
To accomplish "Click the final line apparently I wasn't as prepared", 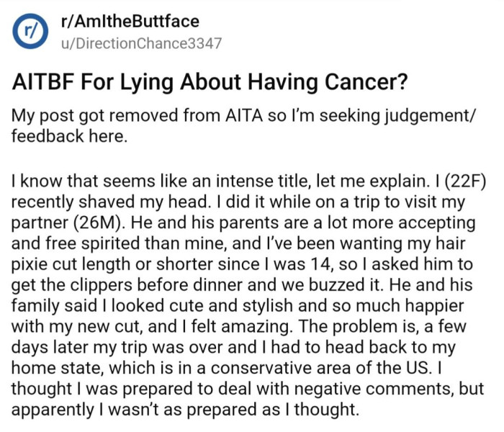I will point(185,410).
